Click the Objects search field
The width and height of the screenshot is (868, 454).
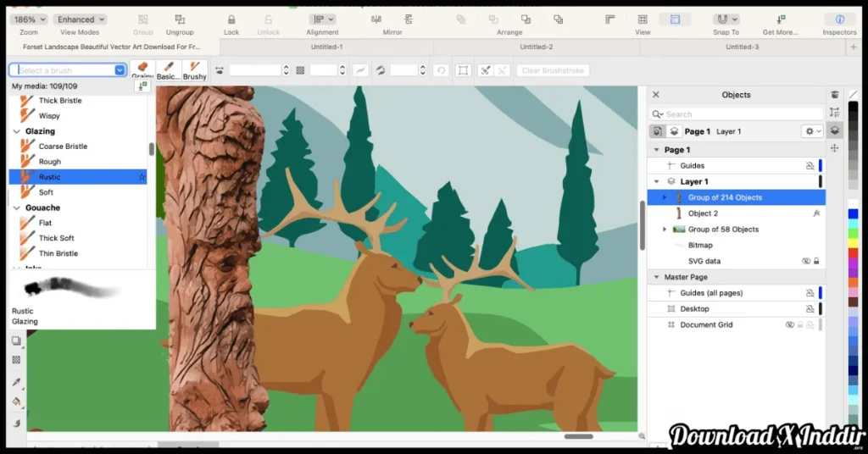(737, 114)
